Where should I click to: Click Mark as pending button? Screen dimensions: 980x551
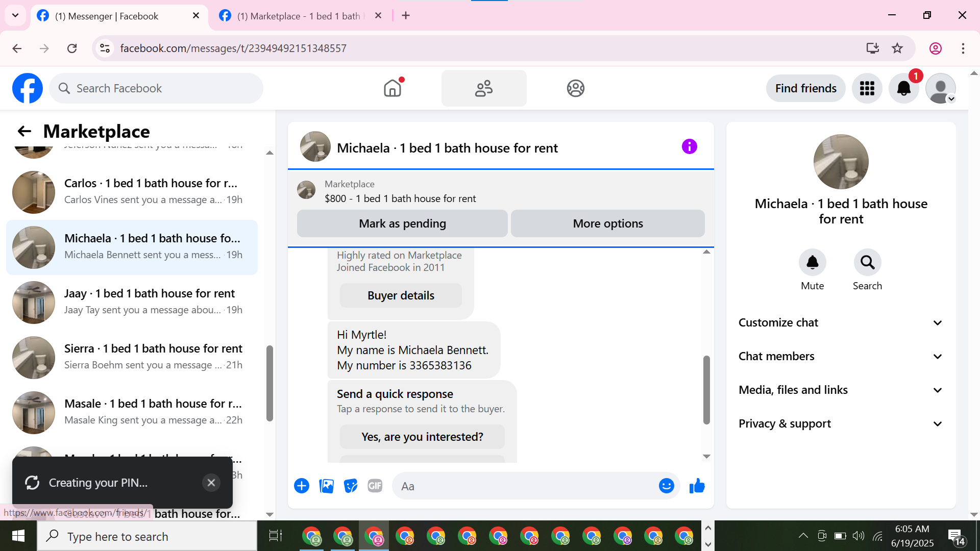(402, 223)
